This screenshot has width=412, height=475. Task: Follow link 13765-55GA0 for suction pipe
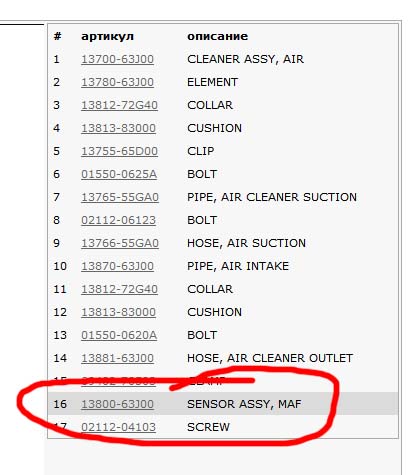click(120, 197)
